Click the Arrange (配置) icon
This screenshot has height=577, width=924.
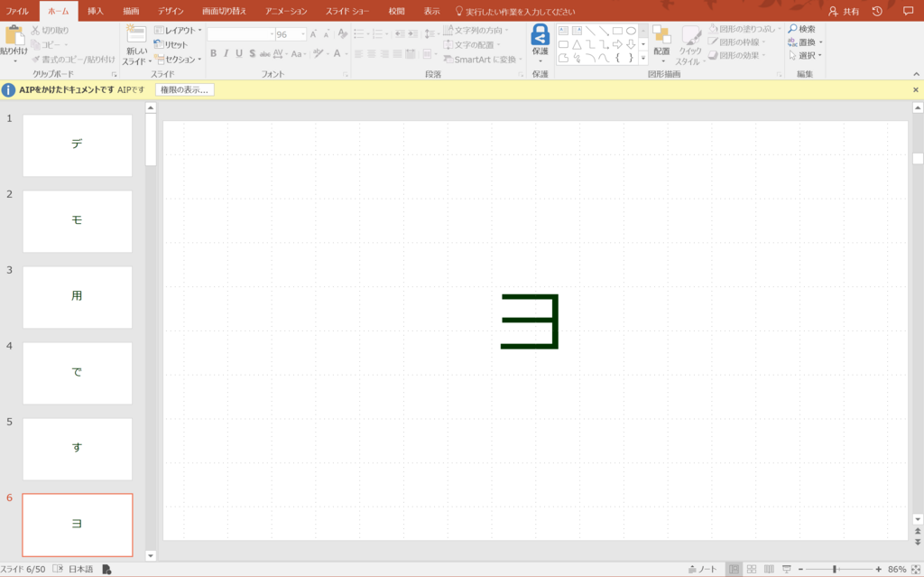661,35
